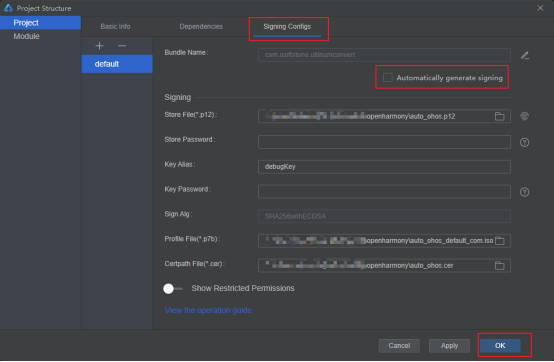The width and height of the screenshot is (554, 362).
Task: Click the Signing section heading
Action: [177, 97]
